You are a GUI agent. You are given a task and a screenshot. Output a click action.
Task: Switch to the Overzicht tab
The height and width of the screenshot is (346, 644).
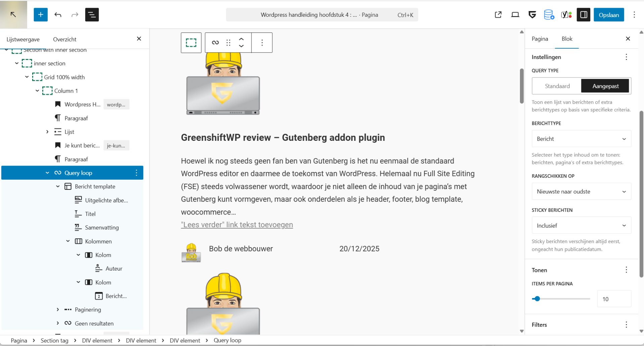64,39
